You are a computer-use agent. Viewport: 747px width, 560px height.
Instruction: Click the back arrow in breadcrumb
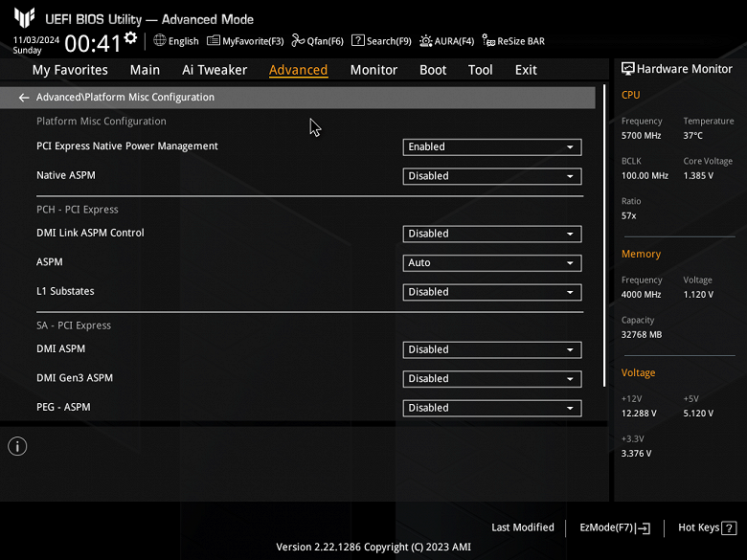tap(24, 98)
